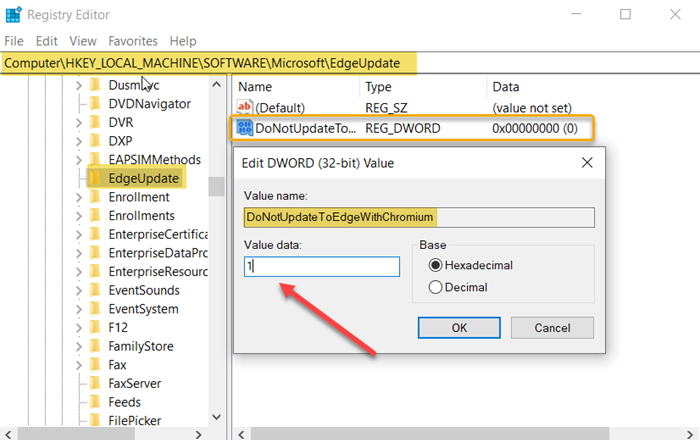Click the tree pane scroll down arrow
The image size is (700, 440).
click(217, 417)
